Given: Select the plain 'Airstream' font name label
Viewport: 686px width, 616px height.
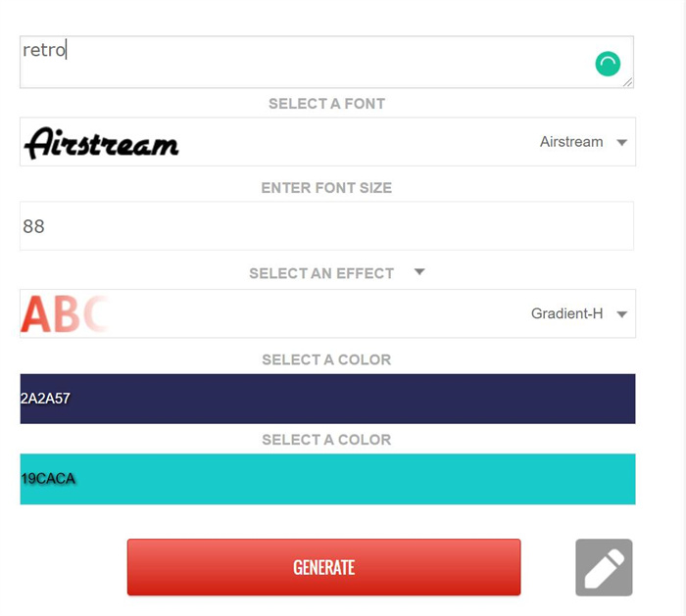Looking at the screenshot, I should 571,142.
